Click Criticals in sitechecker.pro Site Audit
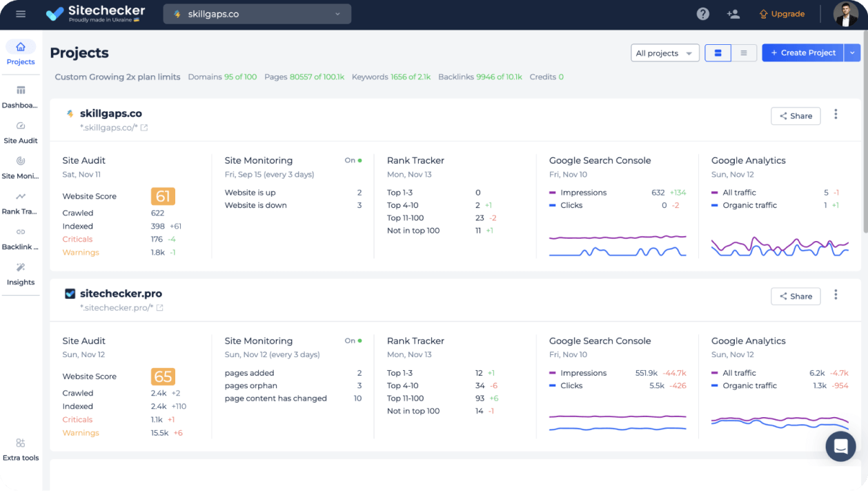 [x=77, y=420]
